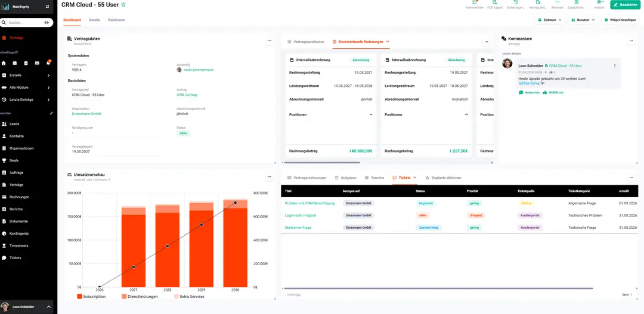The width and height of the screenshot is (644, 314).
Task: Click Antworten under the comment
Action: pos(529,92)
